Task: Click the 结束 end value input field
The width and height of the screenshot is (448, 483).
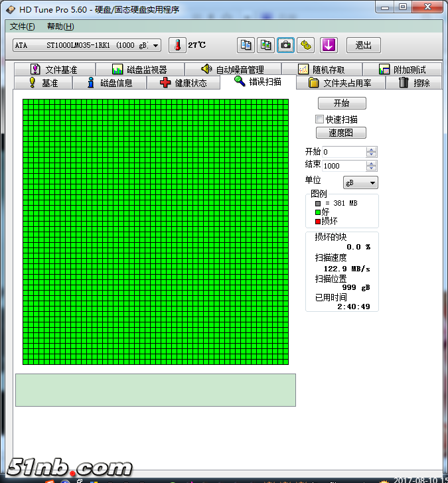Action: [344, 166]
